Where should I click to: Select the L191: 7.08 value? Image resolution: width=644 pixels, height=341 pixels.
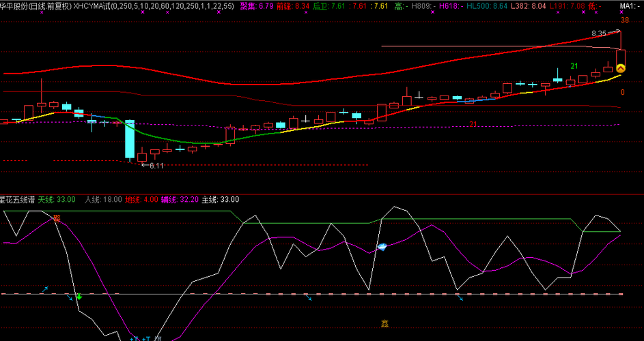tap(567, 5)
